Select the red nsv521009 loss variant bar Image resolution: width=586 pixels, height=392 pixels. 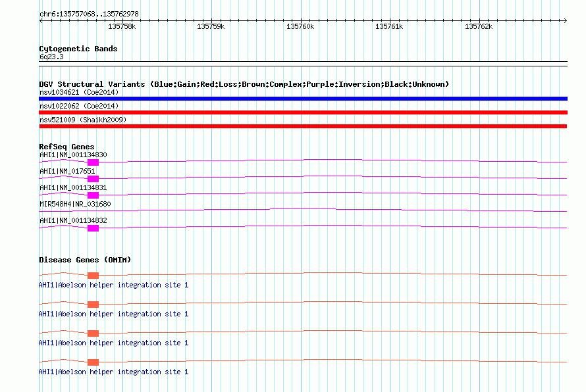point(303,126)
